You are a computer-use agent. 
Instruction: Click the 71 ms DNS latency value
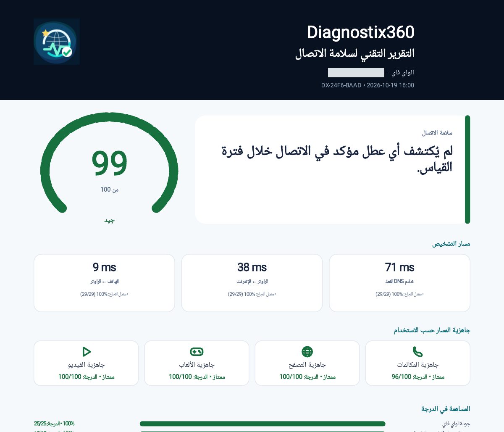[399, 267]
